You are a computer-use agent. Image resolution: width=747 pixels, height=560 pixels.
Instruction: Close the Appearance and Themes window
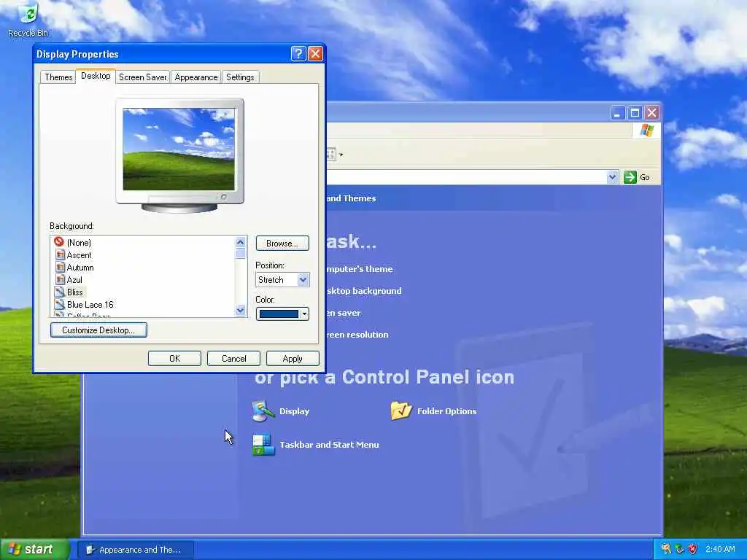pyautogui.click(x=651, y=113)
